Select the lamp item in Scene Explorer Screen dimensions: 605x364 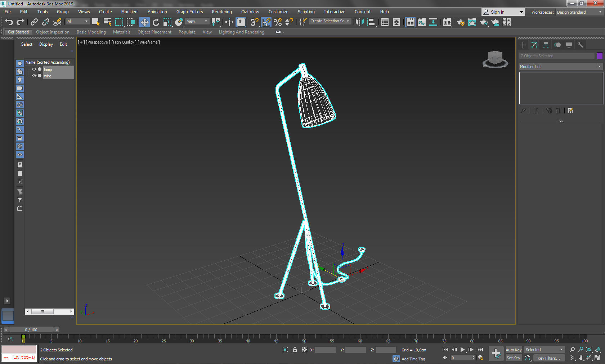tap(48, 69)
